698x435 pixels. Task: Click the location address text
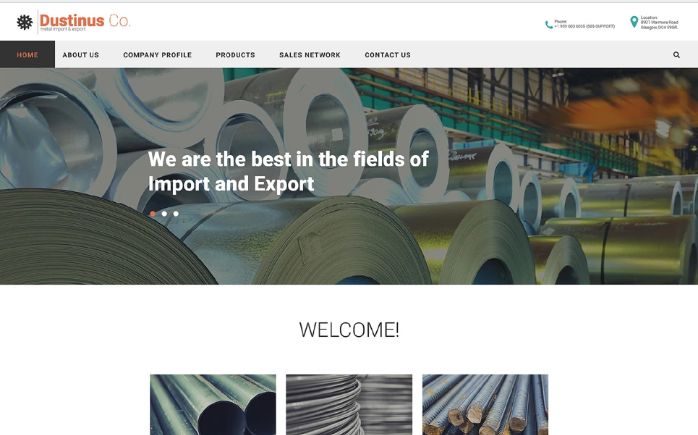coord(659,24)
